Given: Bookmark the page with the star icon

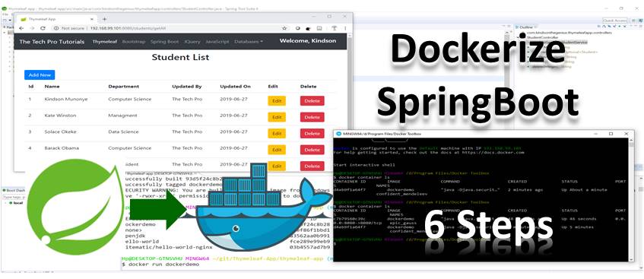Looking at the screenshot, I should pos(284,28).
